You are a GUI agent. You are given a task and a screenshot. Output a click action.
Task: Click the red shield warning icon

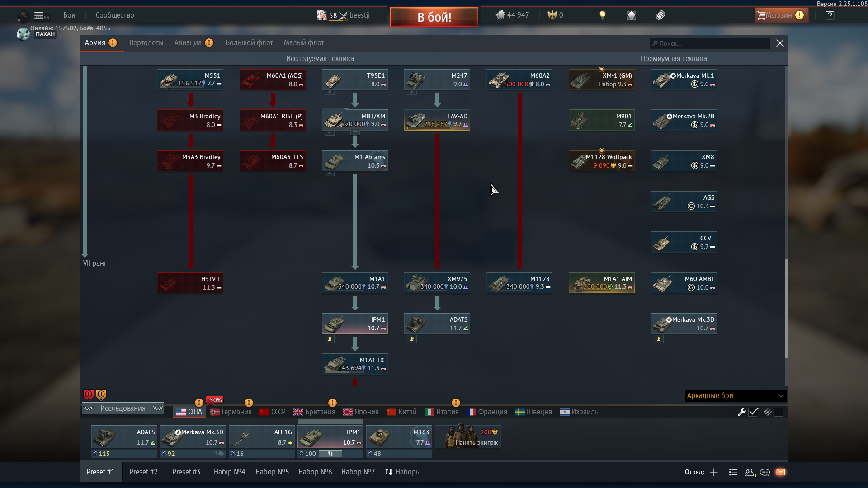point(89,395)
